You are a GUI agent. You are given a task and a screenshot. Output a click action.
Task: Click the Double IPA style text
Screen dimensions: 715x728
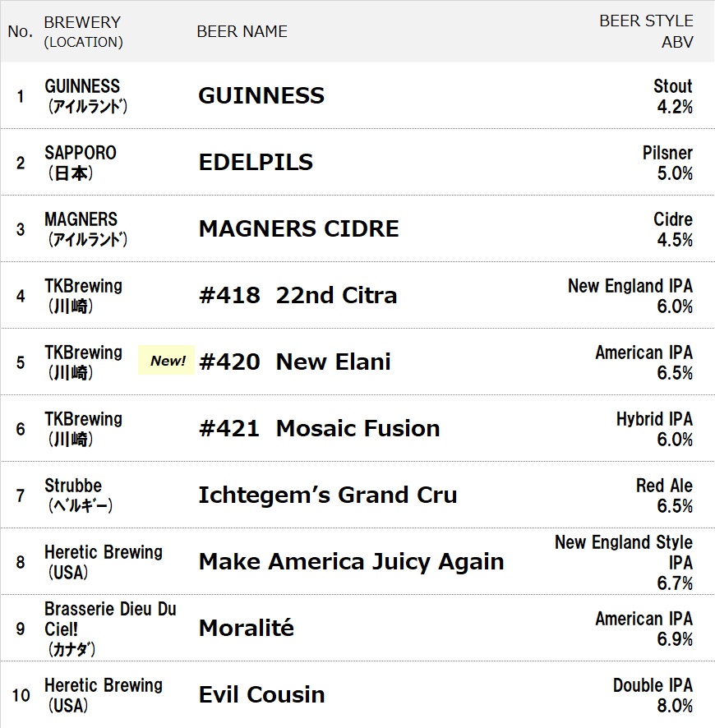click(653, 684)
